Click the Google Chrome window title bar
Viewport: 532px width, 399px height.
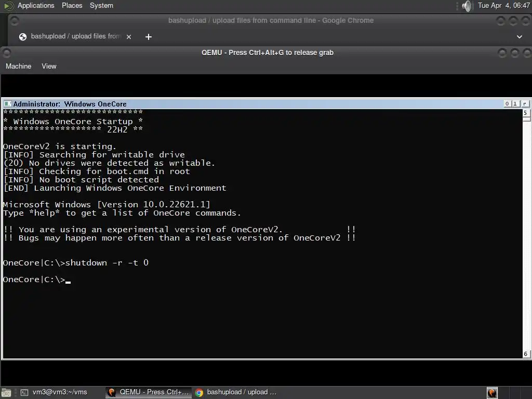[271, 20]
